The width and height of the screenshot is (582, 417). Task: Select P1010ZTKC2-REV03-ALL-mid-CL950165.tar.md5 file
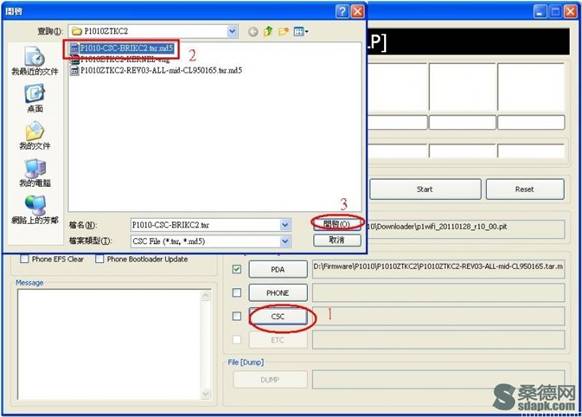click(156, 70)
